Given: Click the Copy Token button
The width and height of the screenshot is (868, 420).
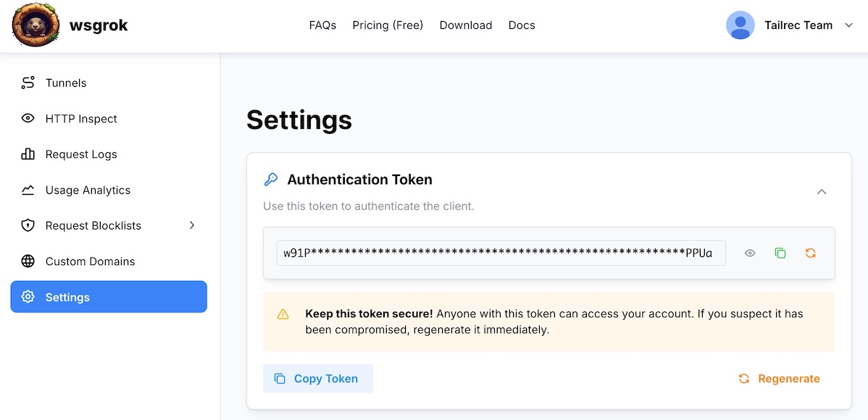Looking at the screenshot, I should point(318,378).
